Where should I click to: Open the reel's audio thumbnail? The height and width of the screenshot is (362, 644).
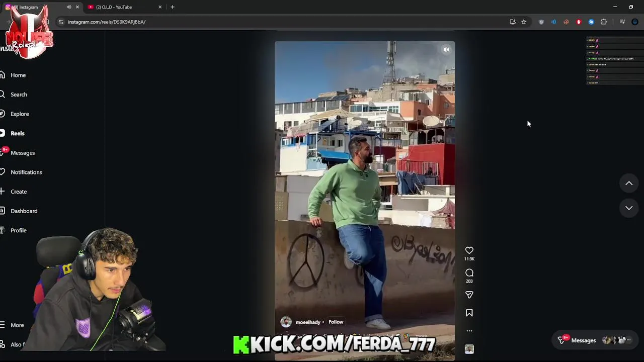(469, 349)
